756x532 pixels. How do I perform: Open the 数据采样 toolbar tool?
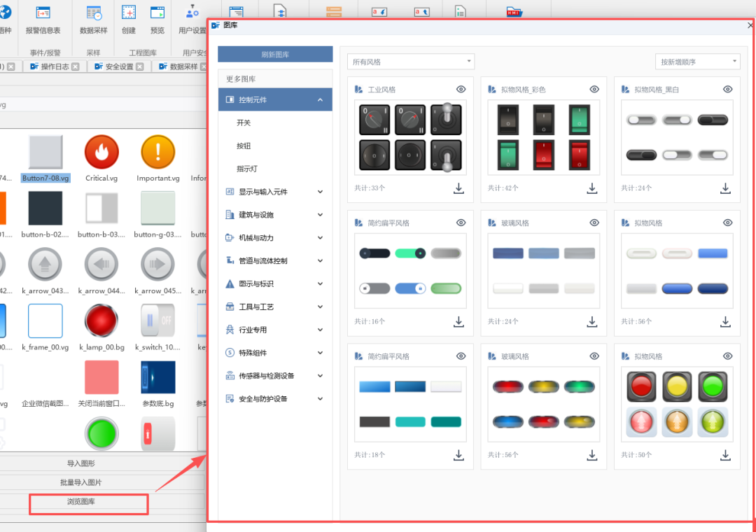[x=94, y=14]
